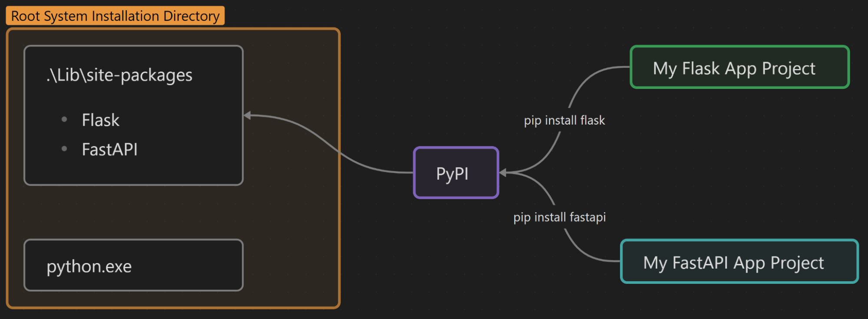The image size is (868, 319).
Task: Click the Flask list item
Action: tap(101, 120)
